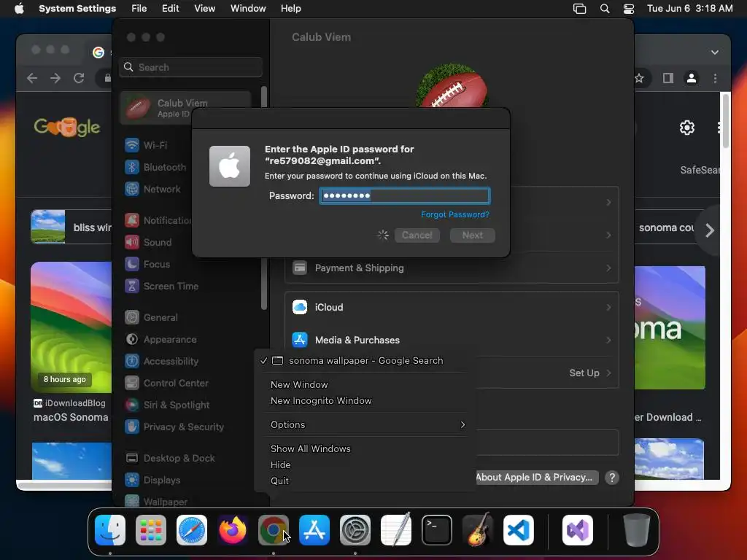
Task: Click the Chrome back arrow
Action: pyautogui.click(x=32, y=78)
